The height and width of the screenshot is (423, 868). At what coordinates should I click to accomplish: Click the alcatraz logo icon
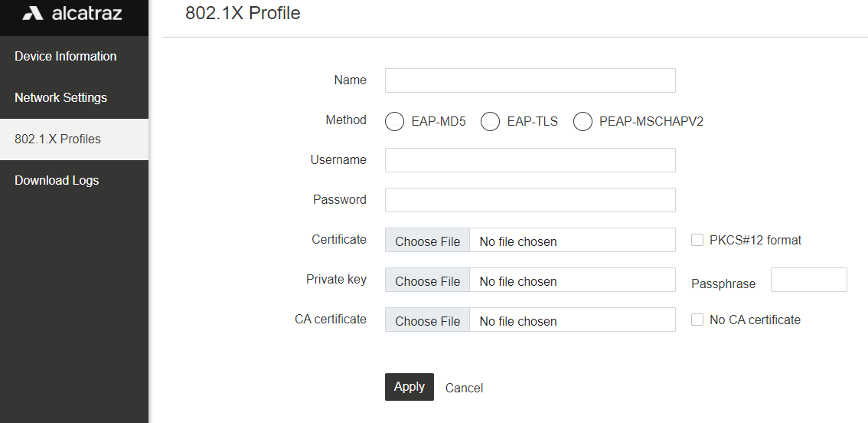click(33, 13)
